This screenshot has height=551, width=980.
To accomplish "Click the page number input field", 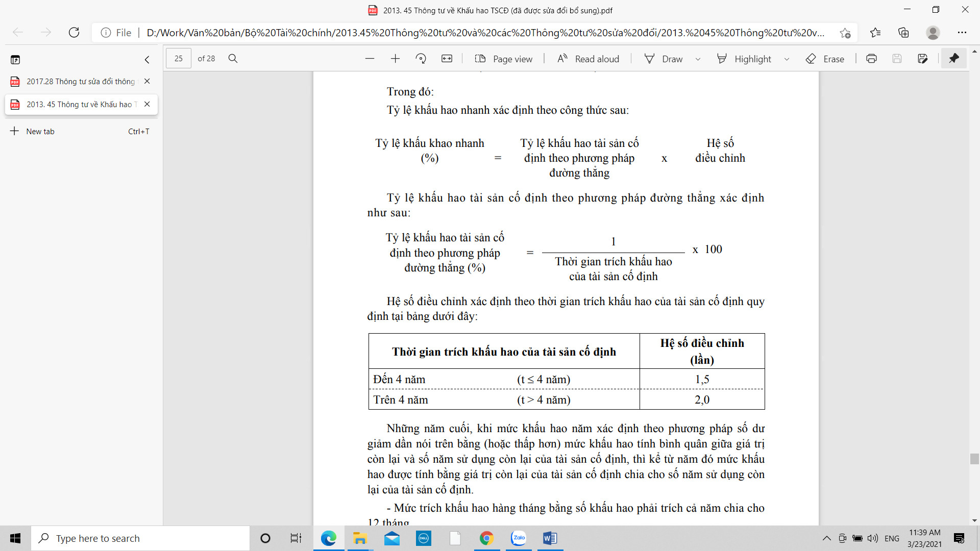I will pyautogui.click(x=179, y=59).
